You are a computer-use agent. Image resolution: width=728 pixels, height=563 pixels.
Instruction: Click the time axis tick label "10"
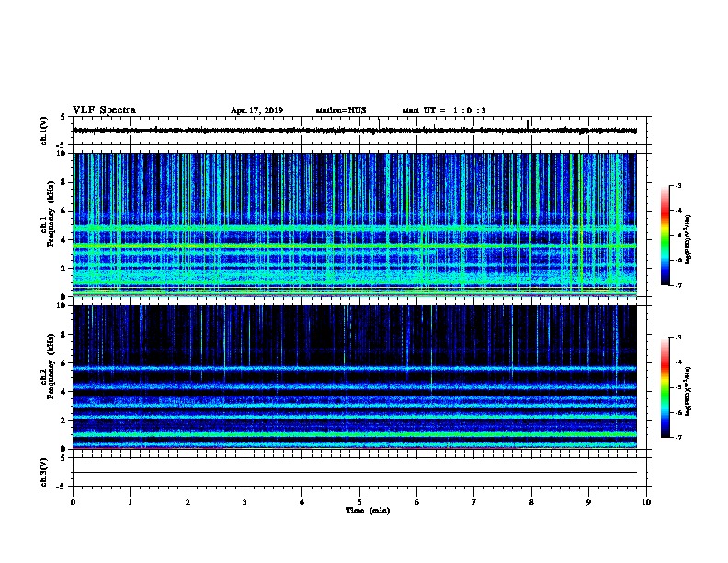pos(646,502)
